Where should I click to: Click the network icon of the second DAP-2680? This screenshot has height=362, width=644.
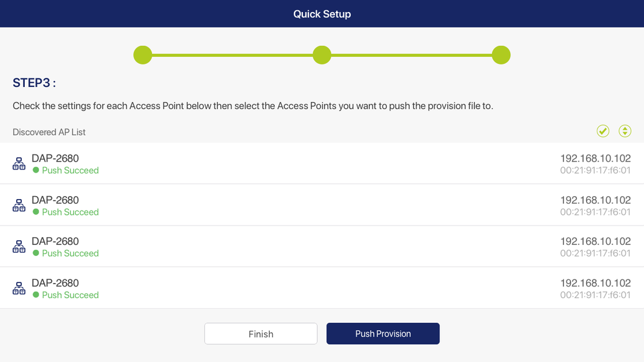(19, 205)
